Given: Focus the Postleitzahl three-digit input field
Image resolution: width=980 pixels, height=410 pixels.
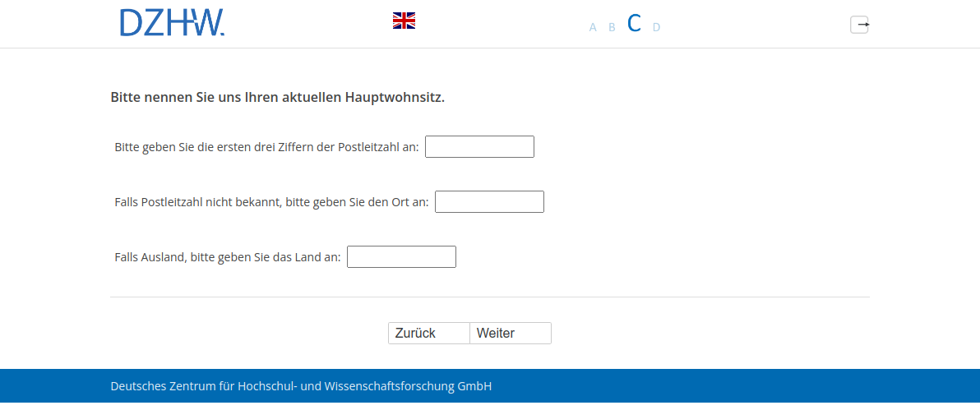Looking at the screenshot, I should pyautogui.click(x=479, y=147).
